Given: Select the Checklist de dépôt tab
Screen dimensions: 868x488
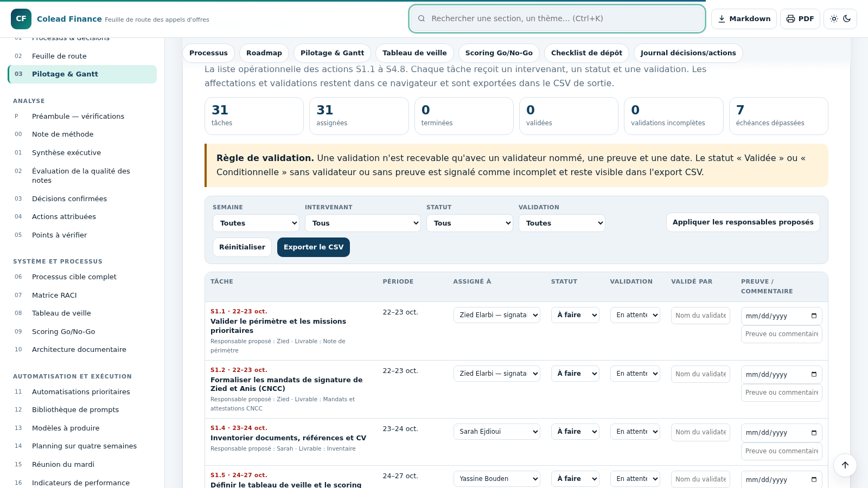Looking at the screenshot, I should (x=586, y=53).
